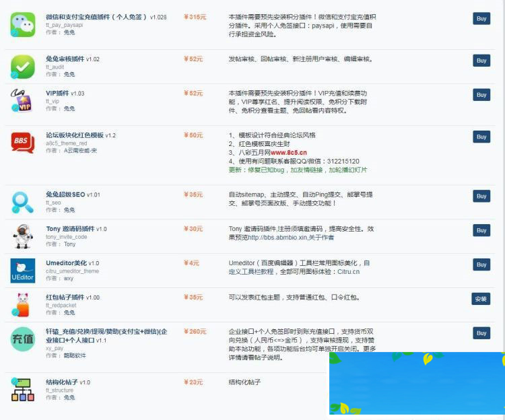Open the www.8c5.cn link
Viewport: 505px width, 420px height.
pos(290,152)
